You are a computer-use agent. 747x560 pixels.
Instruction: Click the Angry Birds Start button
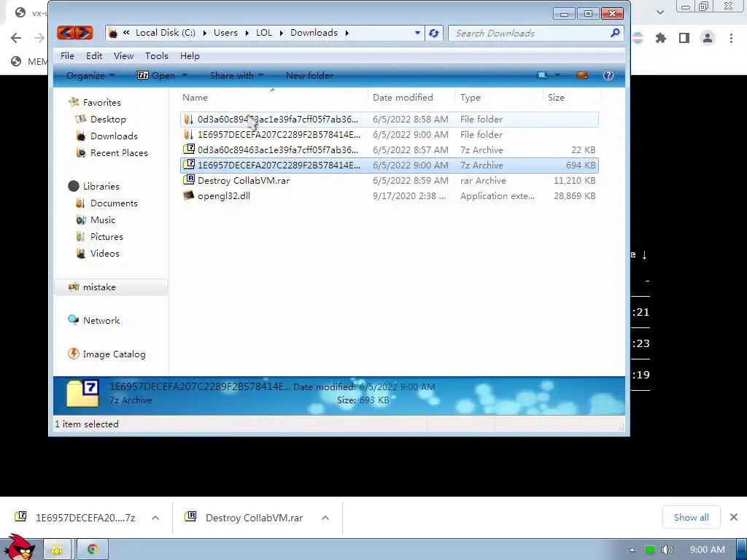[20, 547]
